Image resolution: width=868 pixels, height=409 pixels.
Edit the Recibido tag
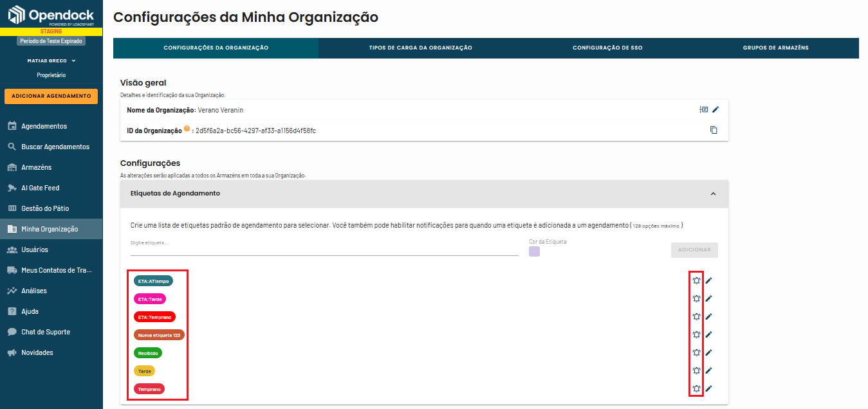coord(708,352)
